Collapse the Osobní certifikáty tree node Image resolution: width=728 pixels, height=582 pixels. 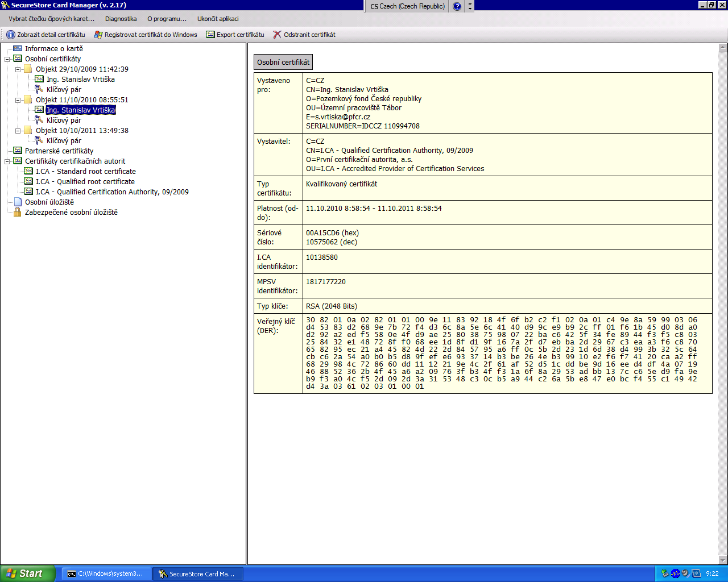click(7, 59)
